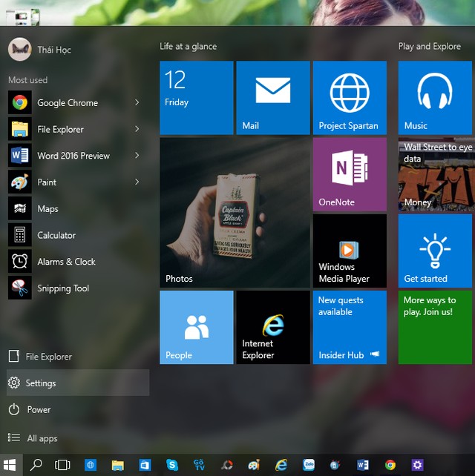The image size is (475, 476).
Task: Open Skype from the taskbar
Action: coord(172,465)
